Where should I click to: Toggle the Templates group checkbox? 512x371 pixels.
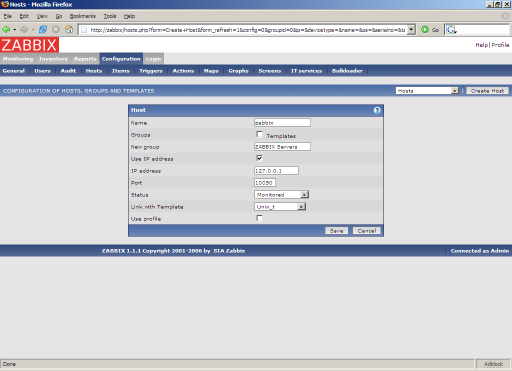[259, 134]
